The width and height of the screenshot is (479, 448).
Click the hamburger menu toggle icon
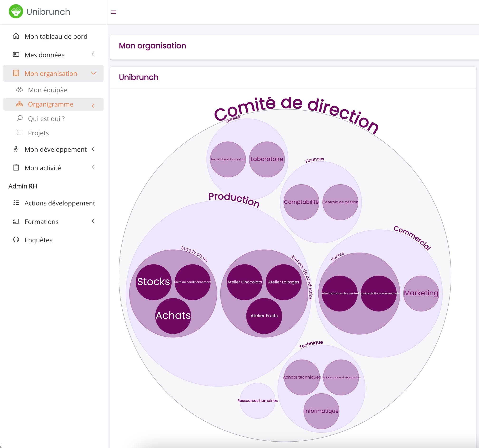click(114, 12)
